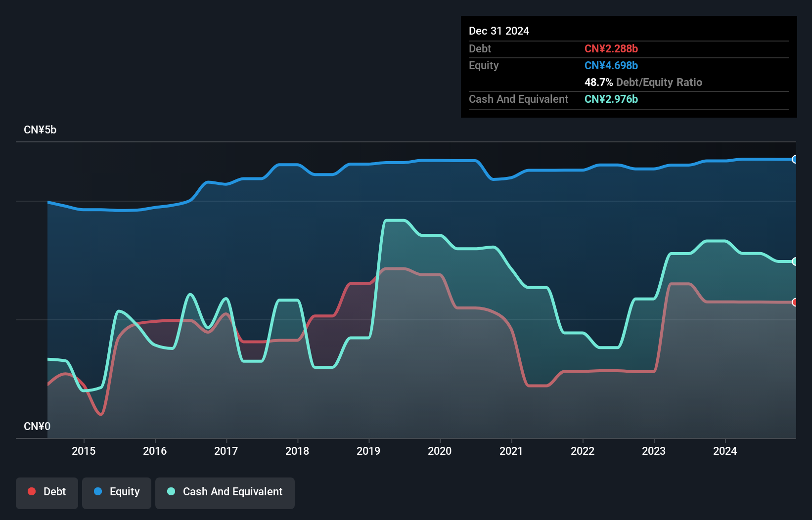Click the red Debt endpoint marker on the chart

[795, 302]
